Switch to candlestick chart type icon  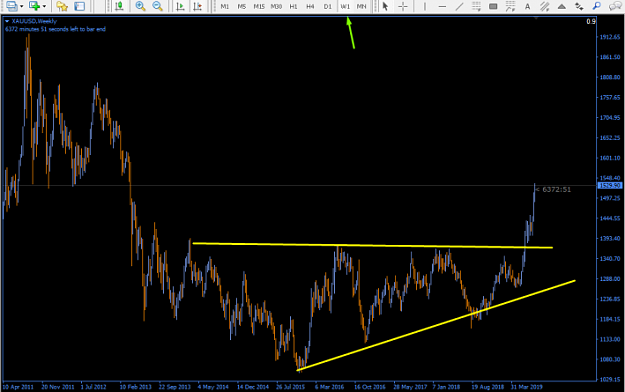tap(119, 6)
